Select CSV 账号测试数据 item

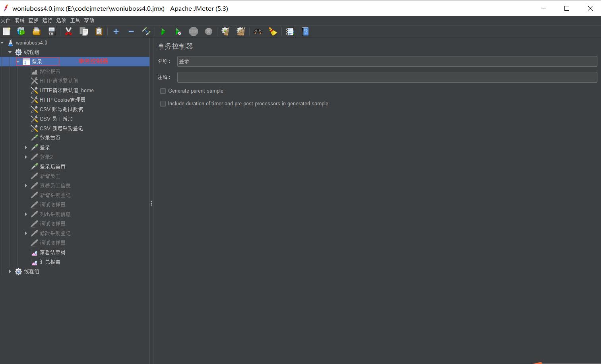point(61,109)
